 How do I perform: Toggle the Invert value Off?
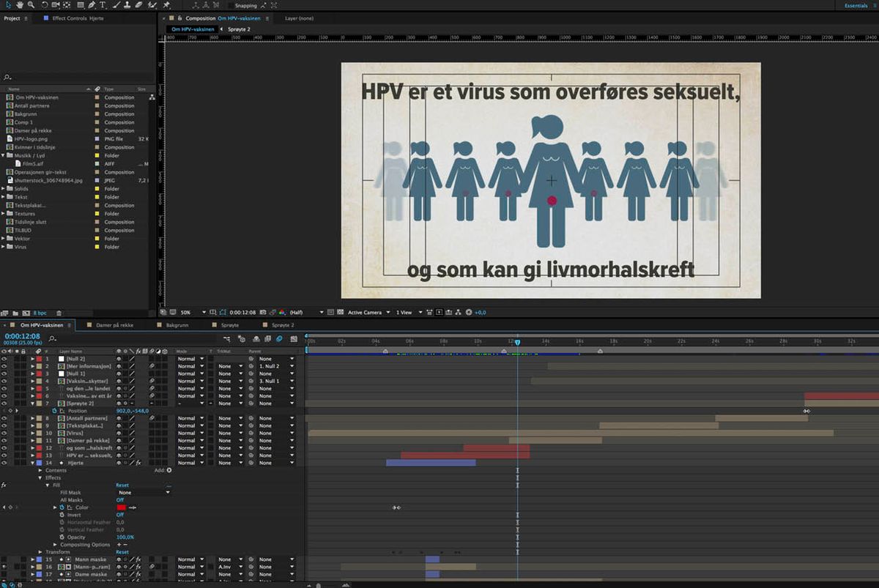[120, 515]
